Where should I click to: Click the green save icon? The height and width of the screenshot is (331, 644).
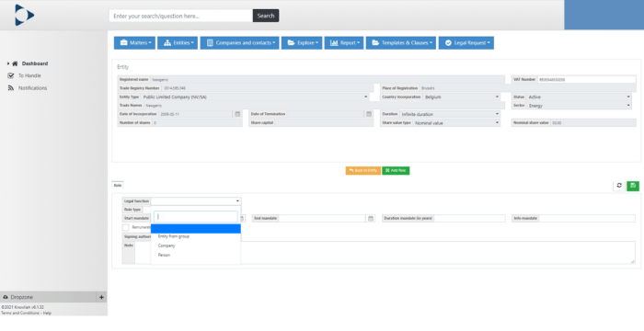633,186
